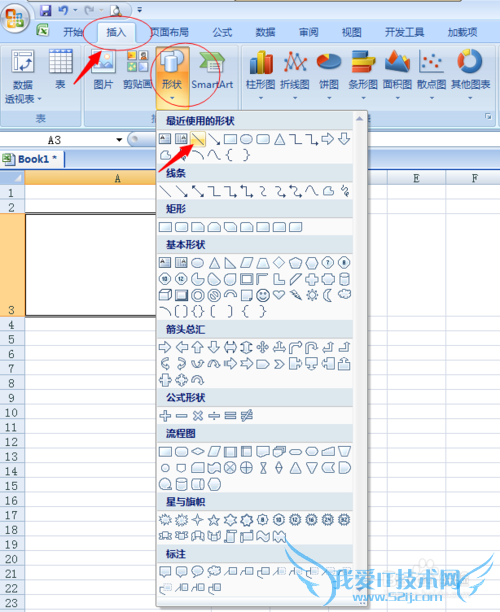500x612 pixels.
Task: Customize Quick Access Toolbar dropdown
Action: coord(139,10)
